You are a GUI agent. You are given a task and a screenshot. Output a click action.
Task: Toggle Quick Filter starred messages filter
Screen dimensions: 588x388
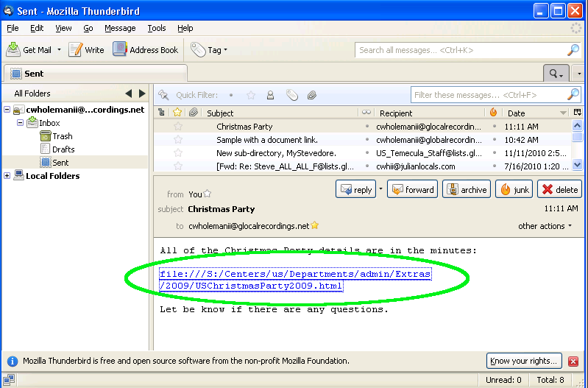tap(251, 95)
